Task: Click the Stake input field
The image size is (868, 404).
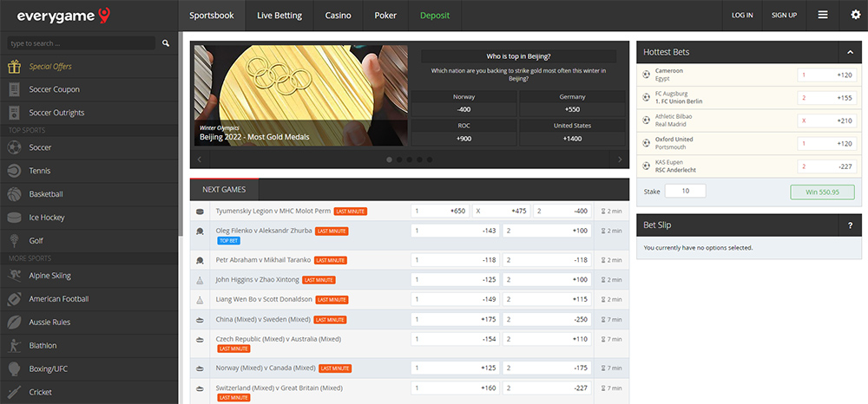Action: [x=686, y=192]
